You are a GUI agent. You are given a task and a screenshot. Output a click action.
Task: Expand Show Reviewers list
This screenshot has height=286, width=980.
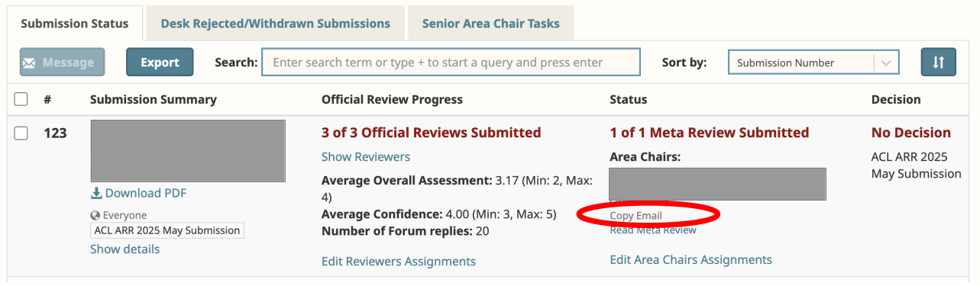point(366,157)
